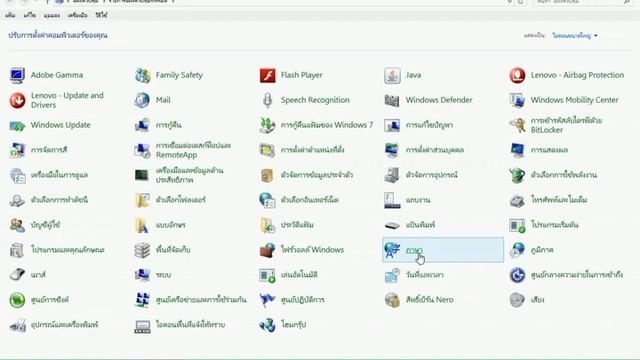
Task: Open the Nero BurnRights item
Action: point(429,300)
